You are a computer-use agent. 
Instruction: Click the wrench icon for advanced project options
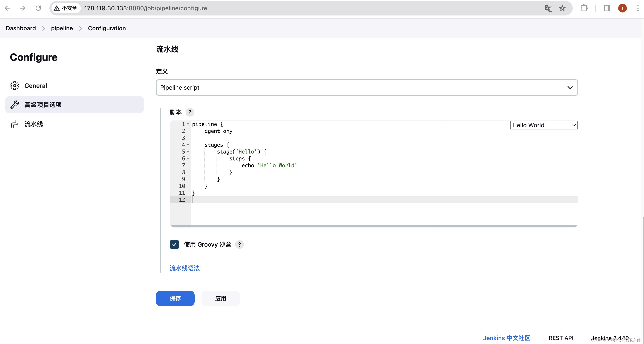tap(15, 104)
